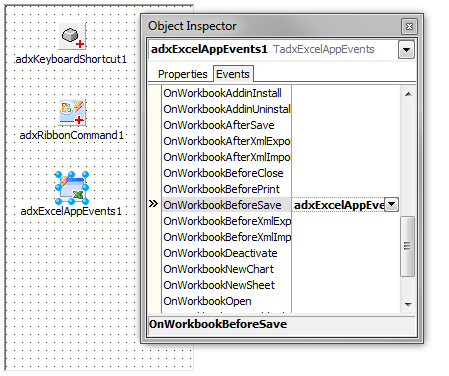Open the component selector dropdown arrow

point(406,50)
